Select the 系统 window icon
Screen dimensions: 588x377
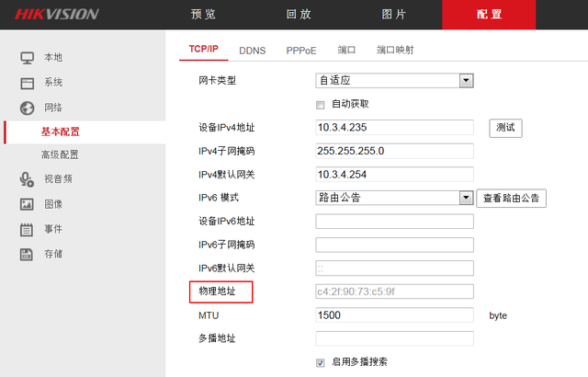27,83
